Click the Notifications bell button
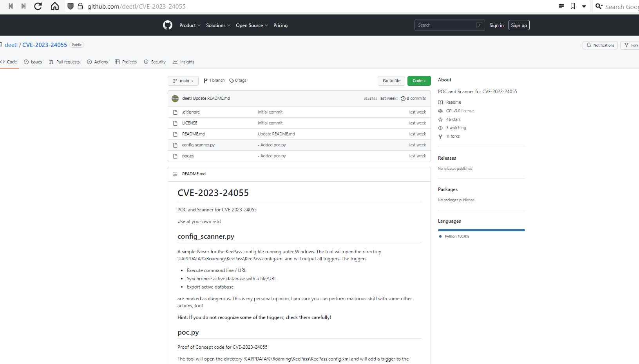The image size is (639, 364). tap(600, 45)
